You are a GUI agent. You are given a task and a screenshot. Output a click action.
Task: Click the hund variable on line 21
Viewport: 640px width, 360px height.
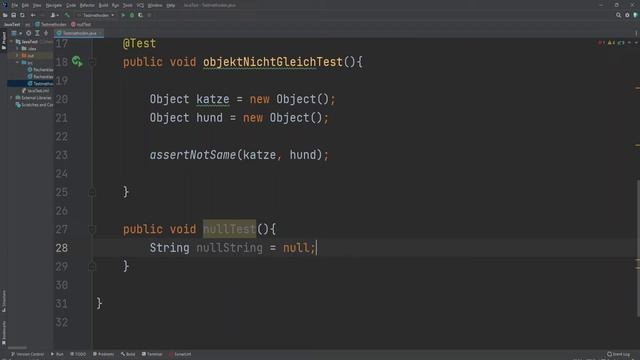click(209, 118)
